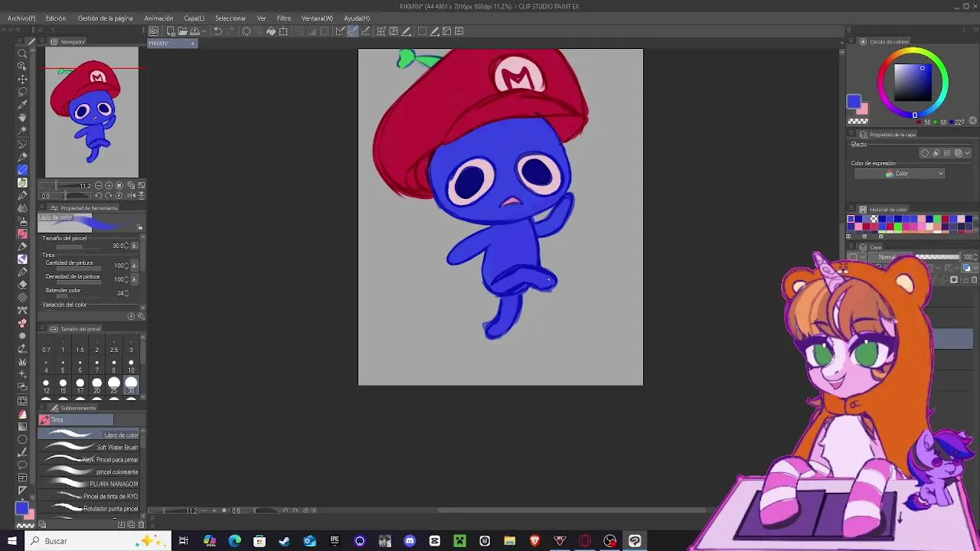Click the pink sub color swatch

tap(864, 110)
